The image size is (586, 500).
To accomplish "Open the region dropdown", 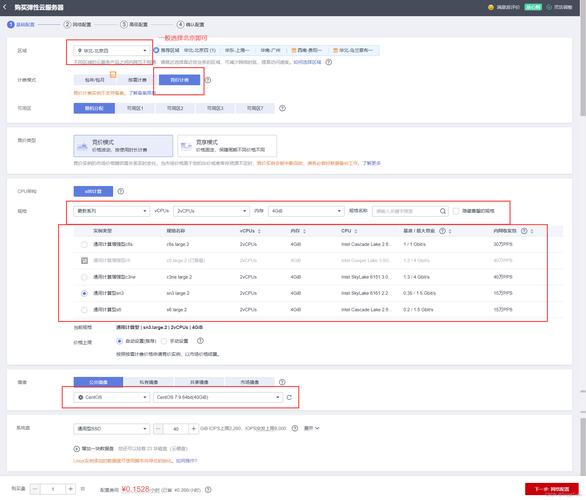I will 112,50.
